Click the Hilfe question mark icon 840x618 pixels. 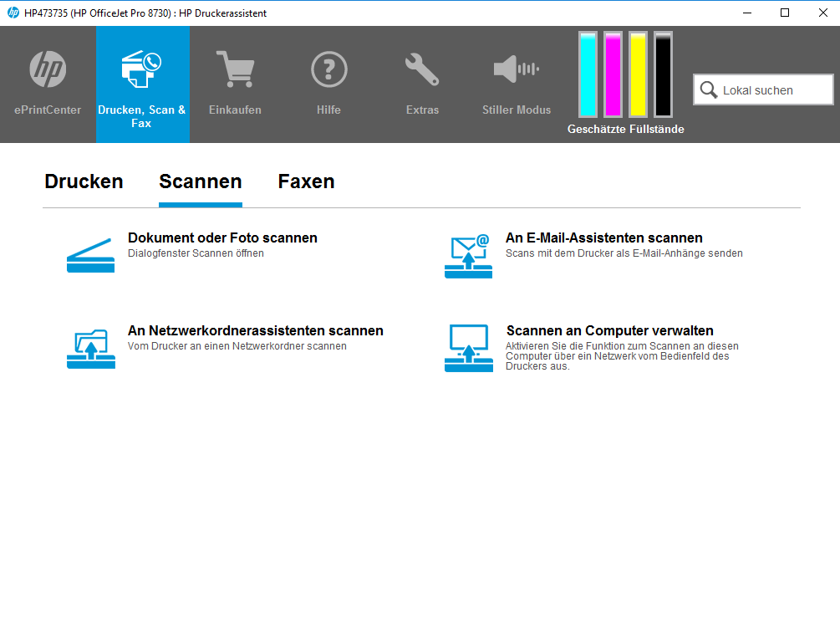[329, 69]
